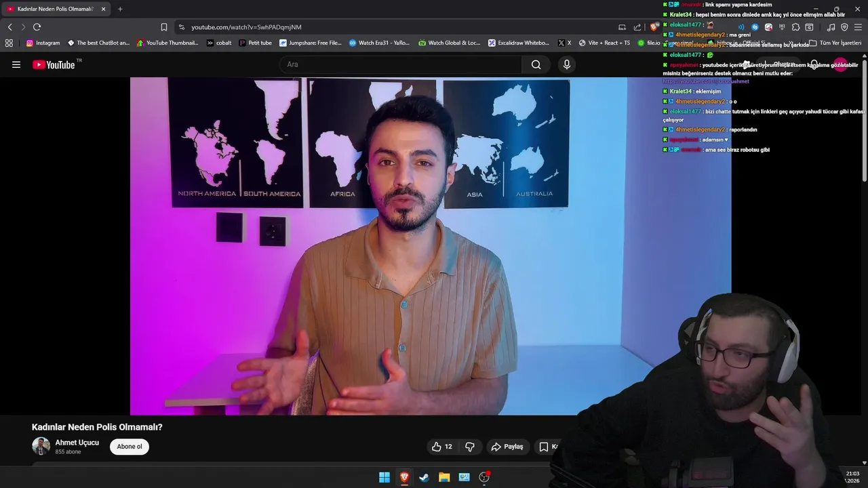Open the X bookmark
The image size is (868, 488).
[x=564, y=43]
